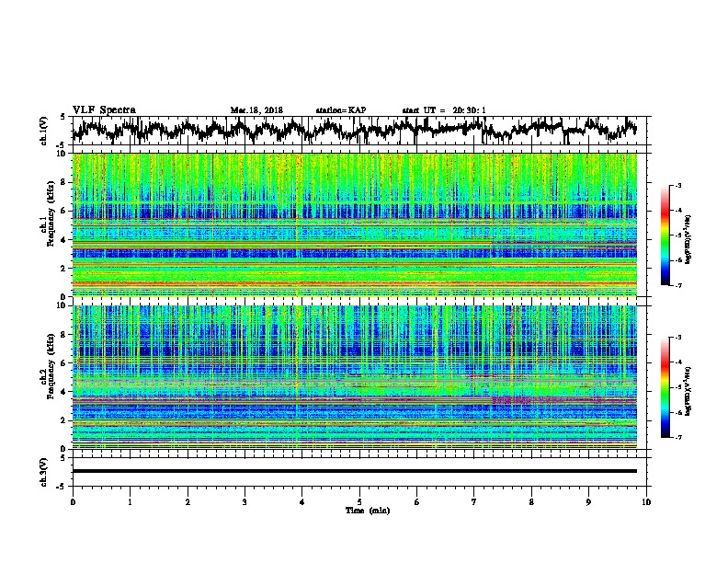Screen dimensions: 728x563
Task: Select the "start UT = 20:30: 1" label
Action: pos(444,110)
